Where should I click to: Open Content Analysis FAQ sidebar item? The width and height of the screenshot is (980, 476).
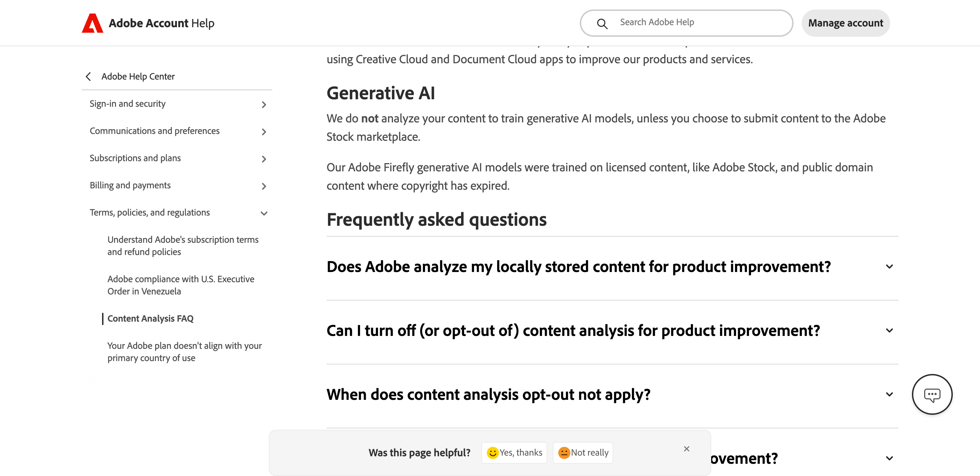(x=150, y=319)
